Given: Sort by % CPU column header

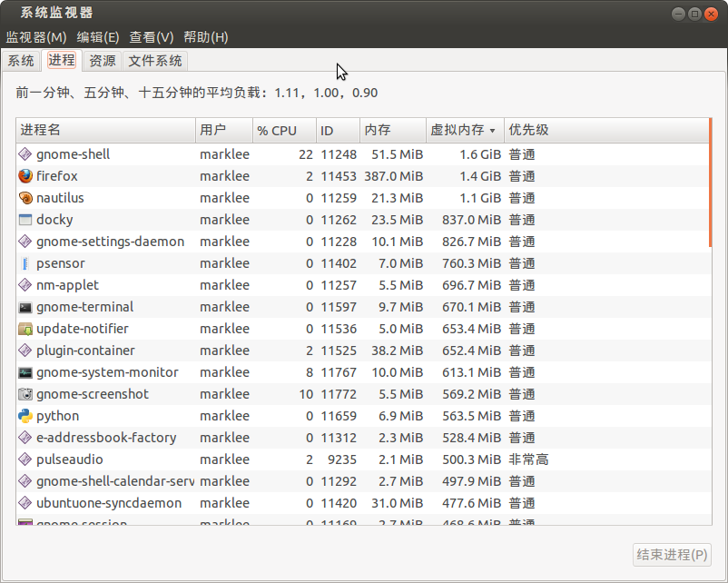Looking at the screenshot, I should pyautogui.click(x=285, y=130).
